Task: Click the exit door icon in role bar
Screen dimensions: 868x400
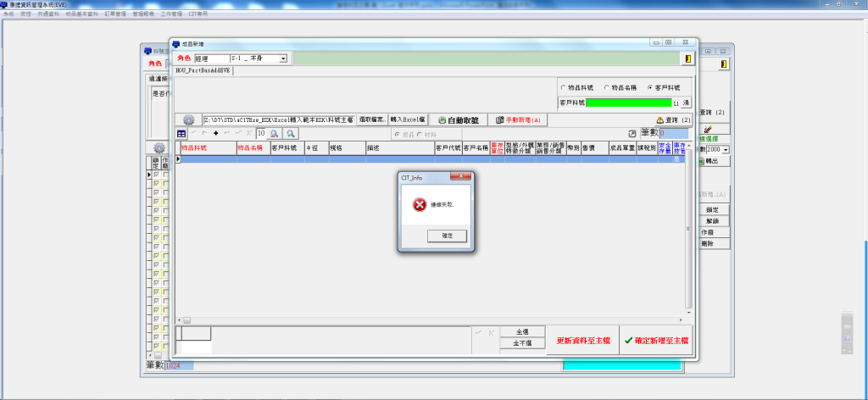Action: 687,58
